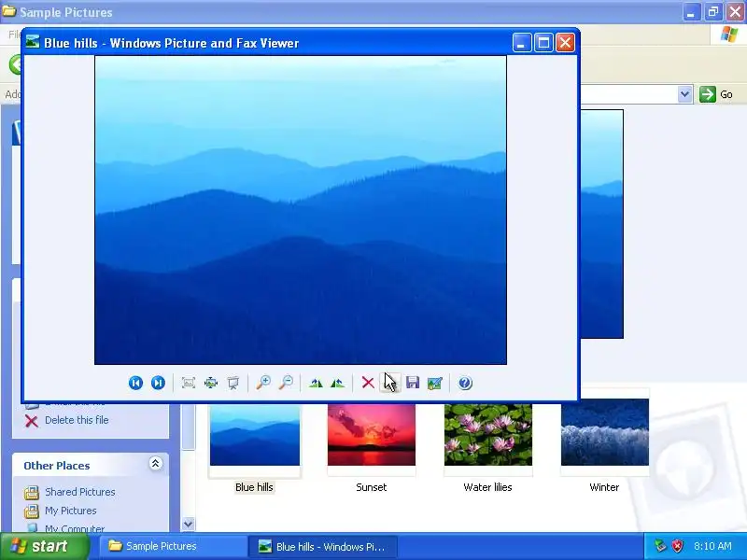The width and height of the screenshot is (747, 560).
Task: Open My Pictures link
Action: (x=71, y=511)
